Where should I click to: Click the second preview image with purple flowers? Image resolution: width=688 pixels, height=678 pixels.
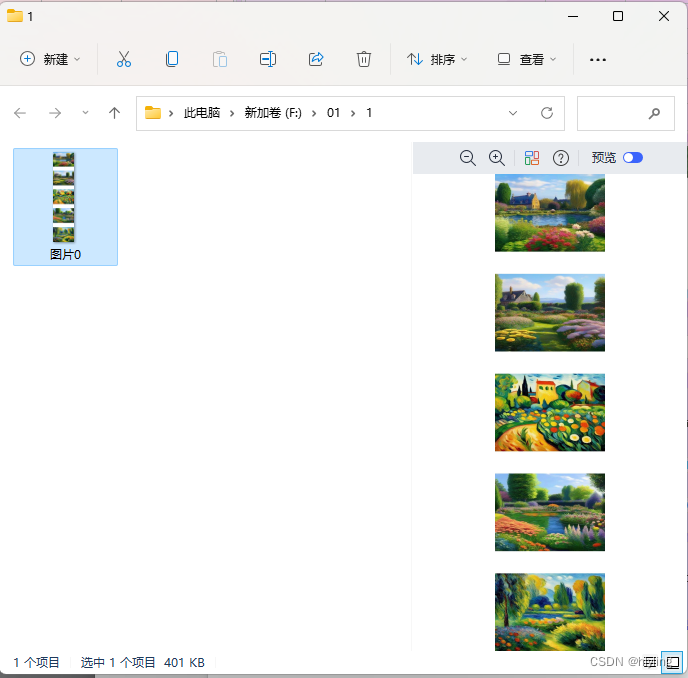pos(550,312)
